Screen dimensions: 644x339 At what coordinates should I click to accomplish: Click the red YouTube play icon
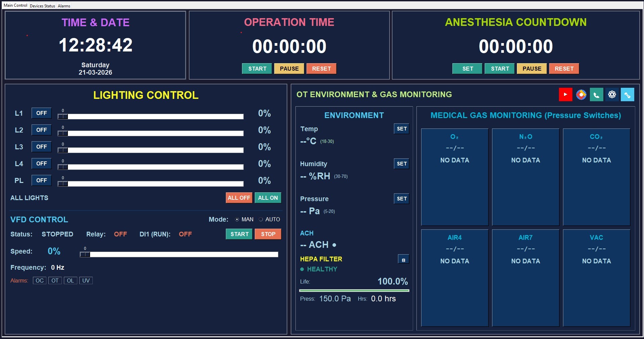click(x=565, y=95)
